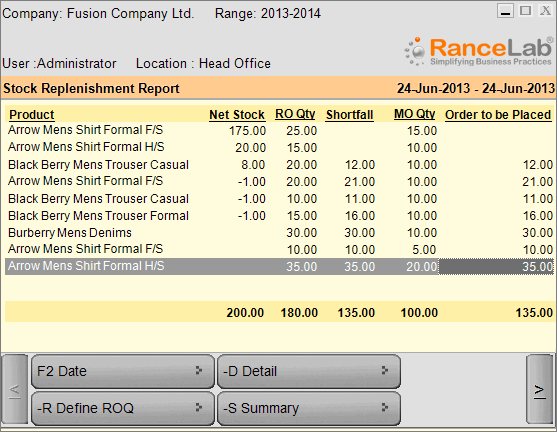
Task: Sort by Net Stock column header
Action: (x=237, y=115)
